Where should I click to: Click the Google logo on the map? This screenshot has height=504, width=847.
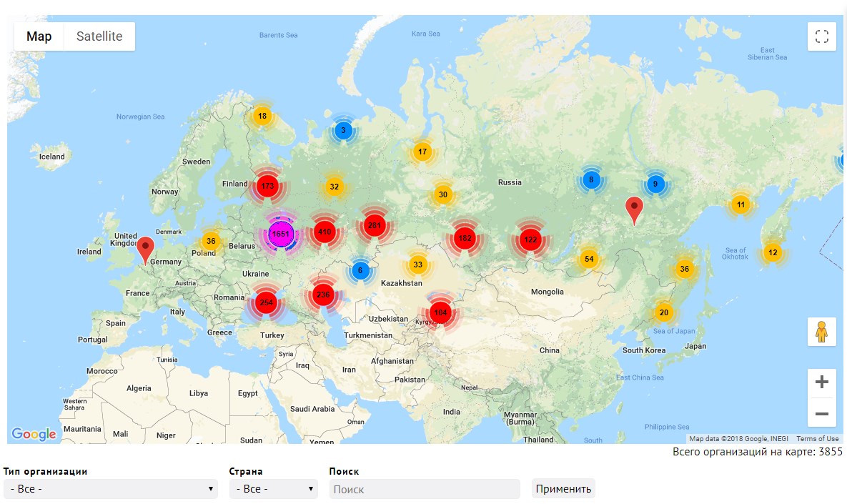coord(34,434)
